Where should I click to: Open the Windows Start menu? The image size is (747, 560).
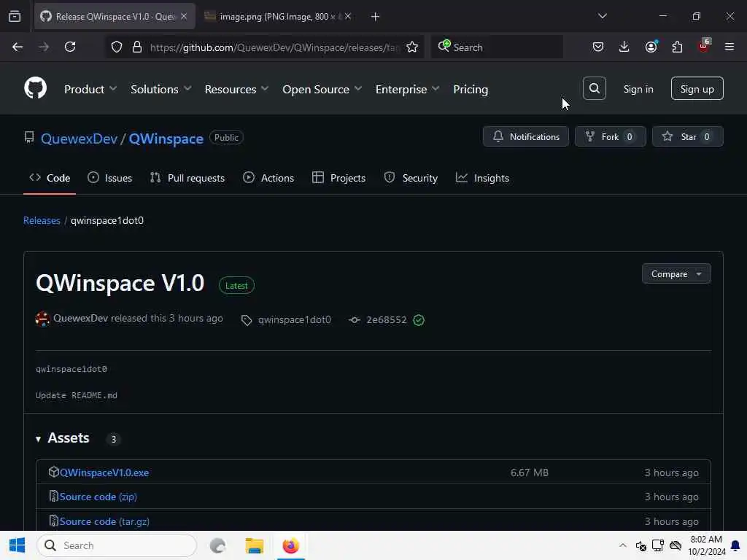click(x=17, y=545)
